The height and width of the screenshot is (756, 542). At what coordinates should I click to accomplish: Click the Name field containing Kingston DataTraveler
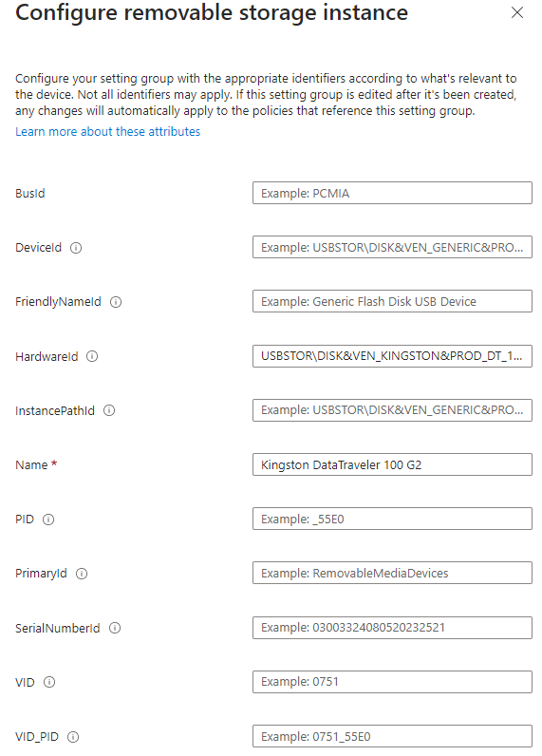(392, 464)
